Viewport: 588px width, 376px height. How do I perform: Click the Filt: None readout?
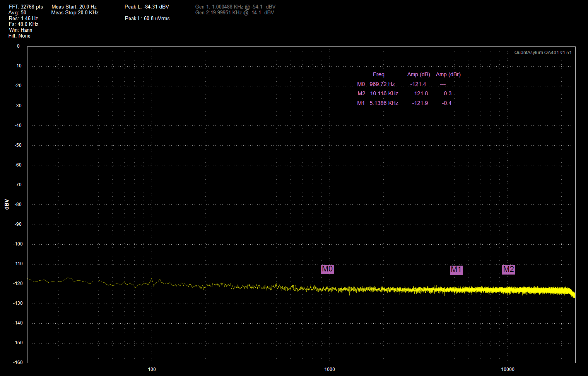[19, 36]
